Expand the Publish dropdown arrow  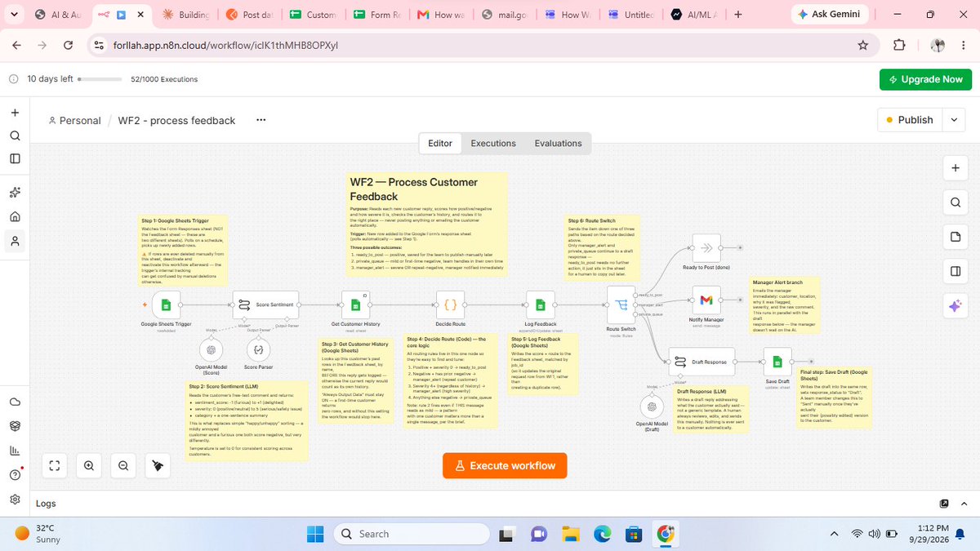coord(954,120)
